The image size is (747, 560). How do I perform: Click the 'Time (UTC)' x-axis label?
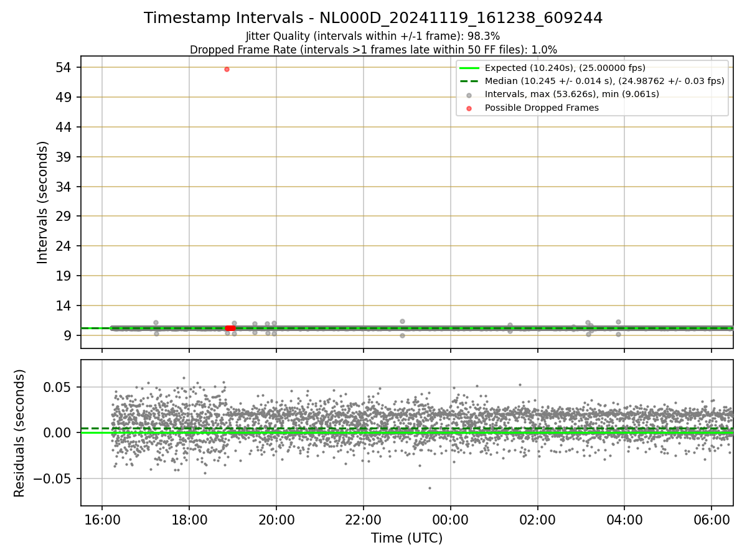pyautogui.click(x=406, y=538)
